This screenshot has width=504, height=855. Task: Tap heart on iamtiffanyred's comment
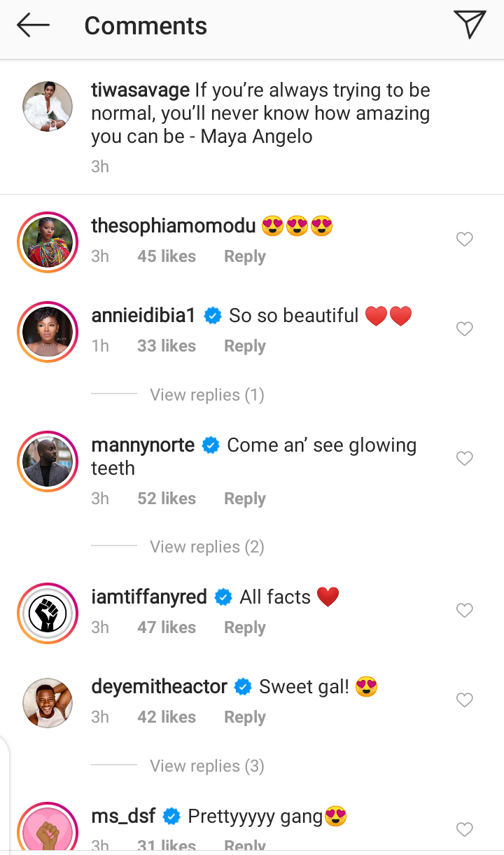coord(464,611)
